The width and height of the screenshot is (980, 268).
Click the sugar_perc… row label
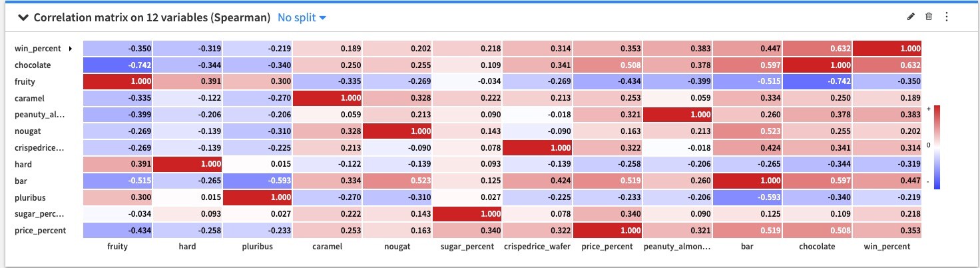(x=39, y=213)
